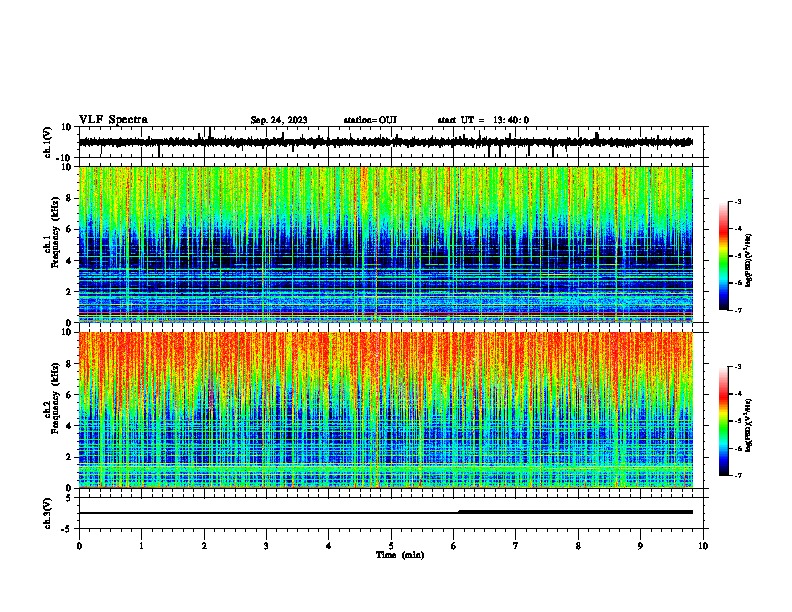Click inside the ch.2 spectrogram plot

coord(386,410)
